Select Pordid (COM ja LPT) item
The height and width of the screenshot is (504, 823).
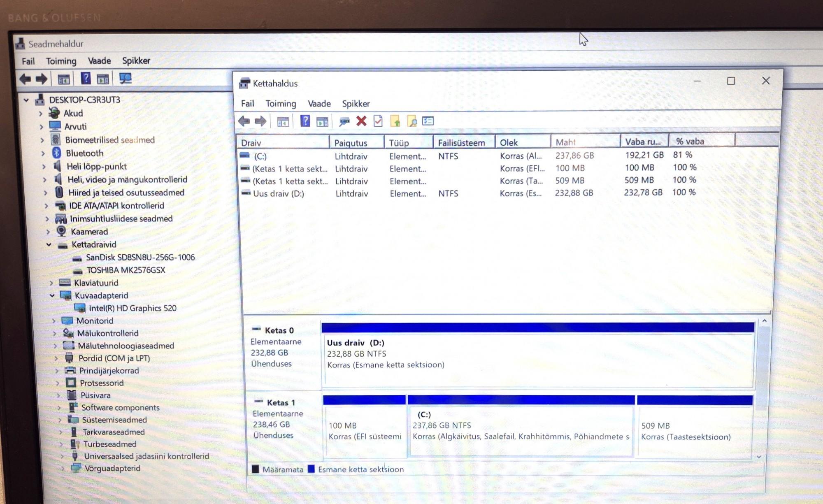[x=114, y=358]
